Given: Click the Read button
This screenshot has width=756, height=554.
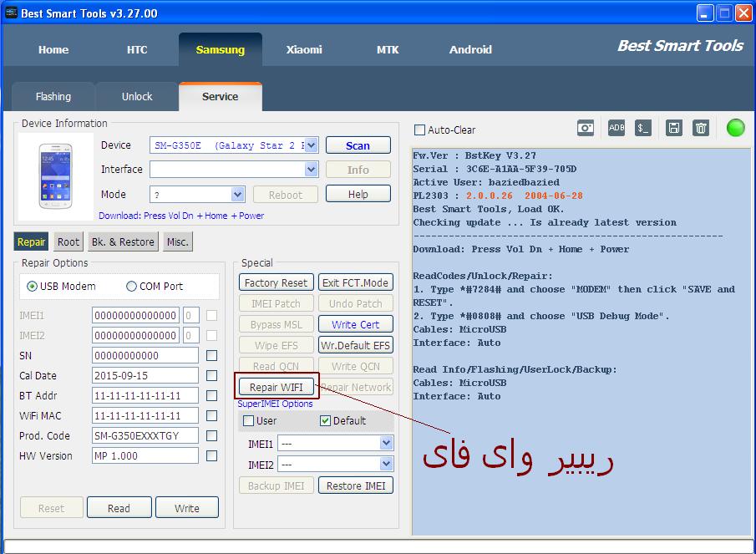Looking at the screenshot, I should (x=119, y=508).
